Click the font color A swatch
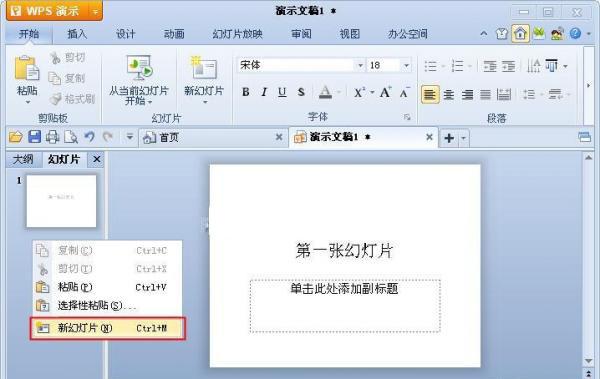The image size is (600, 379). 325,92
